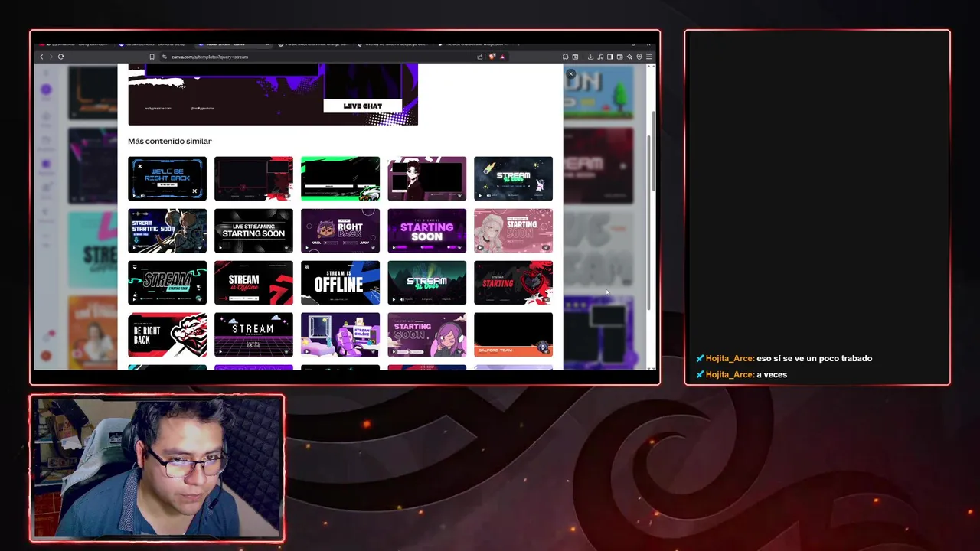Open Brave Rewards triangle icon

pyautogui.click(x=502, y=57)
